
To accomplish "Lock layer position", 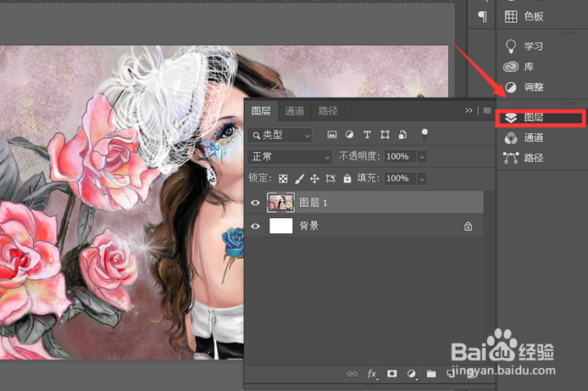I will [314, 179].
